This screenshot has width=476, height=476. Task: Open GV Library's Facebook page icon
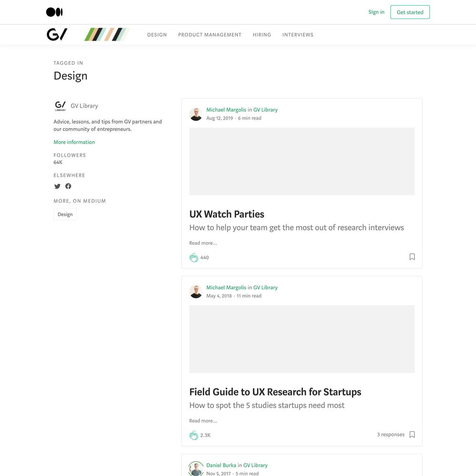tap(68, 186)
